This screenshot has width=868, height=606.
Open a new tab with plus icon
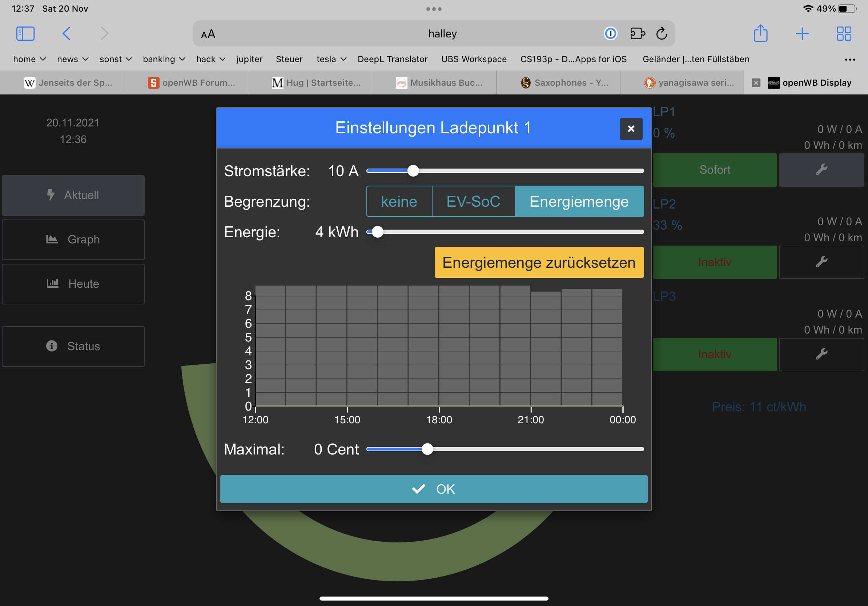point(802,34)
